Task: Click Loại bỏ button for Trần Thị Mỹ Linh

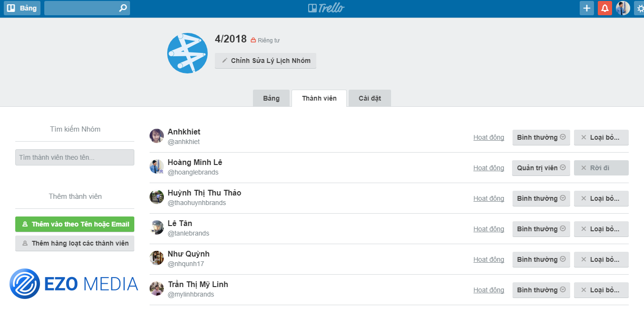Action: [601, 290]
